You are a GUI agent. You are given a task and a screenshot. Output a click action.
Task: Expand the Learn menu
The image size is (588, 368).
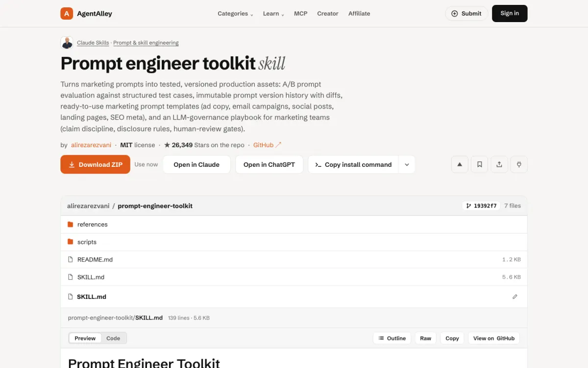pyautogui.click(x=273, y=14)
